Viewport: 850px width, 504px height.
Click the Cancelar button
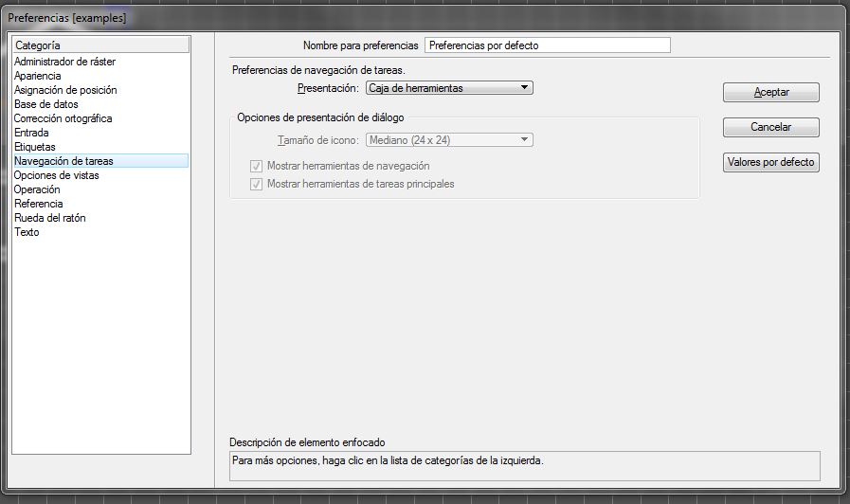click(x=770, y=127)
